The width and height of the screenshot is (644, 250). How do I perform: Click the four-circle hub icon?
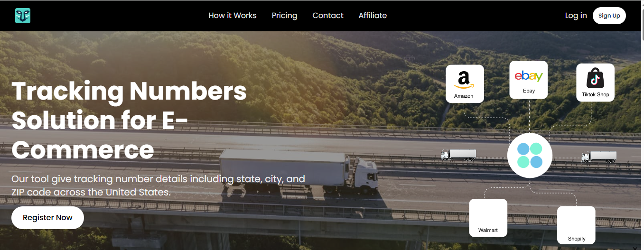click(x=530, y=156)
